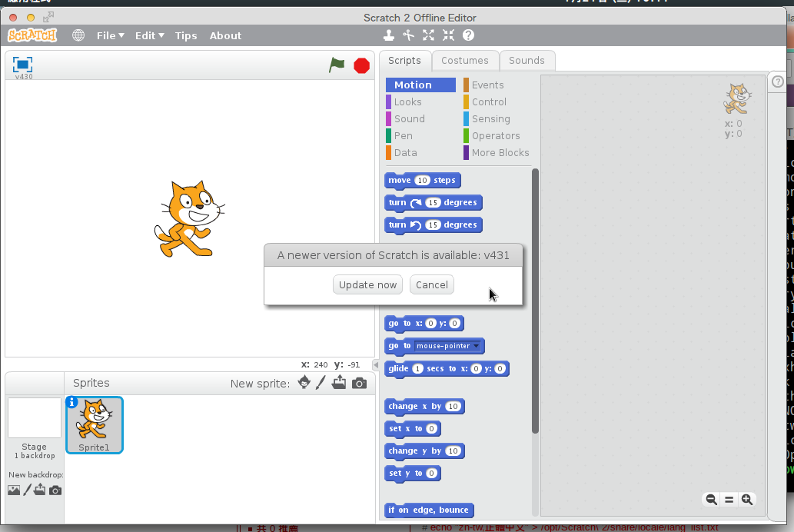
Task: Click the set y to block
Action: point(413,474)
